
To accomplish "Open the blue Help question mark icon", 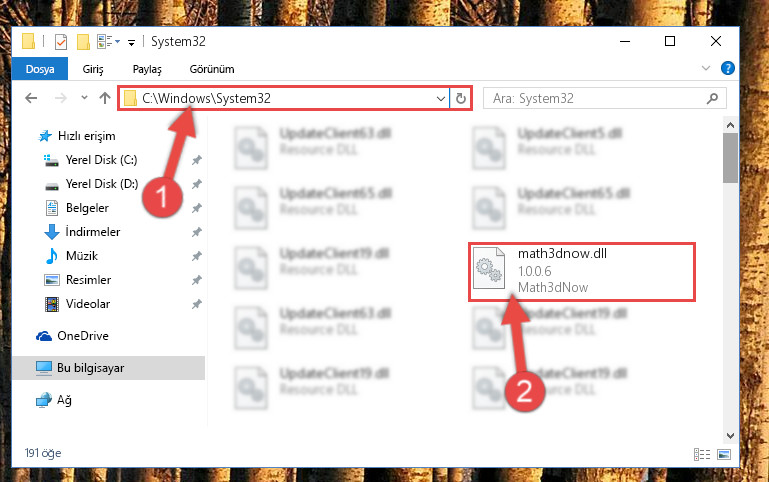I will 728,68.
